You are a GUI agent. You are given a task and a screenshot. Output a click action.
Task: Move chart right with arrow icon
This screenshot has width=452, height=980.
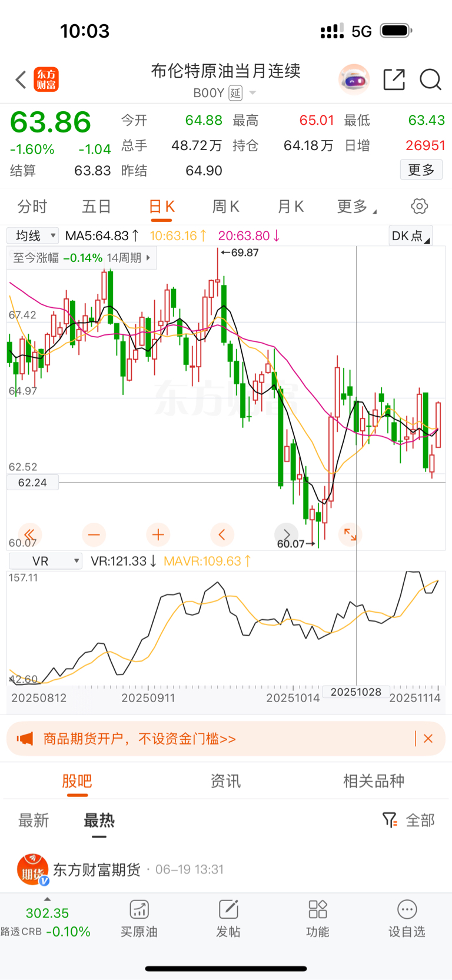point(287,534)
